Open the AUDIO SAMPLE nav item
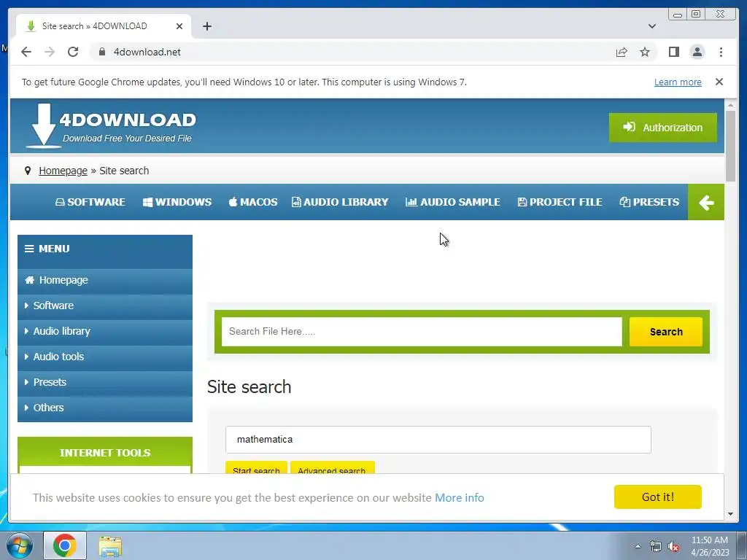Image resolution: width=747 pixels, height=560 pixels. point(452,202)
